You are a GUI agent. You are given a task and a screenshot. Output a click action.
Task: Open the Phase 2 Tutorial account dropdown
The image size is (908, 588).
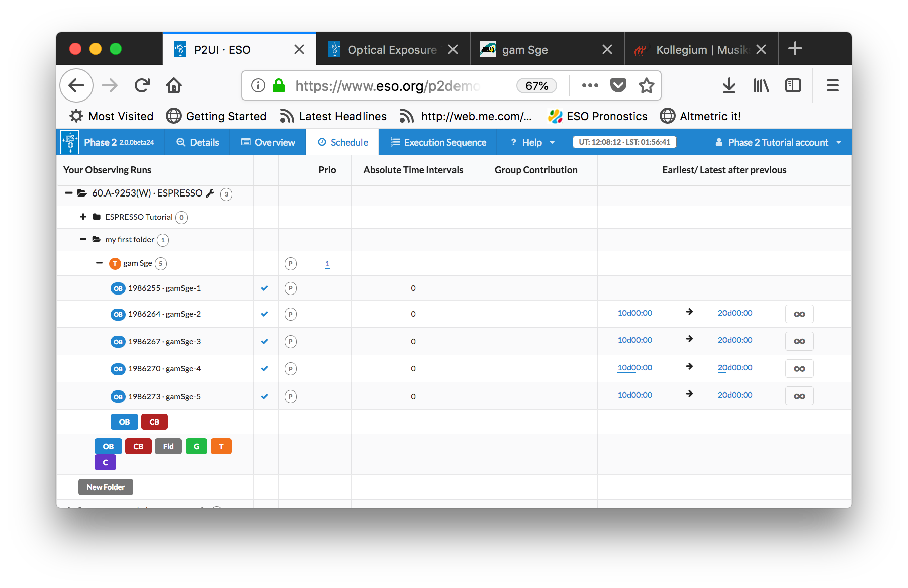click(x=777, y=142)
